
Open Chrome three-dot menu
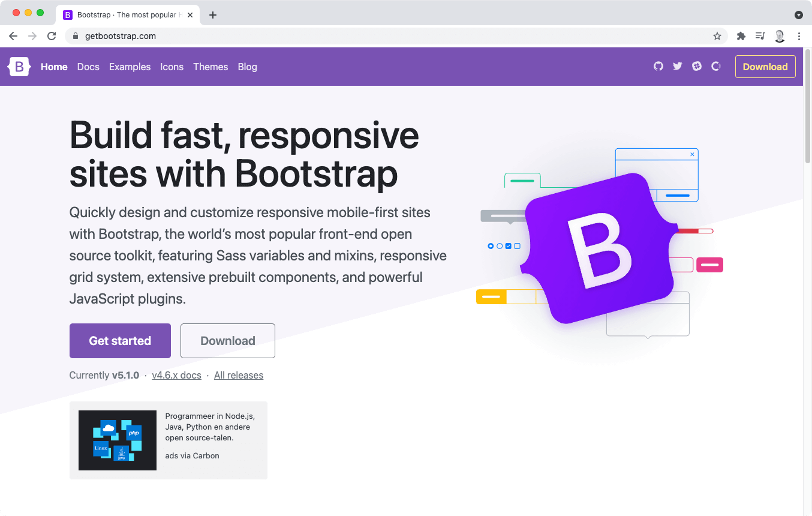tap(799, 36)
